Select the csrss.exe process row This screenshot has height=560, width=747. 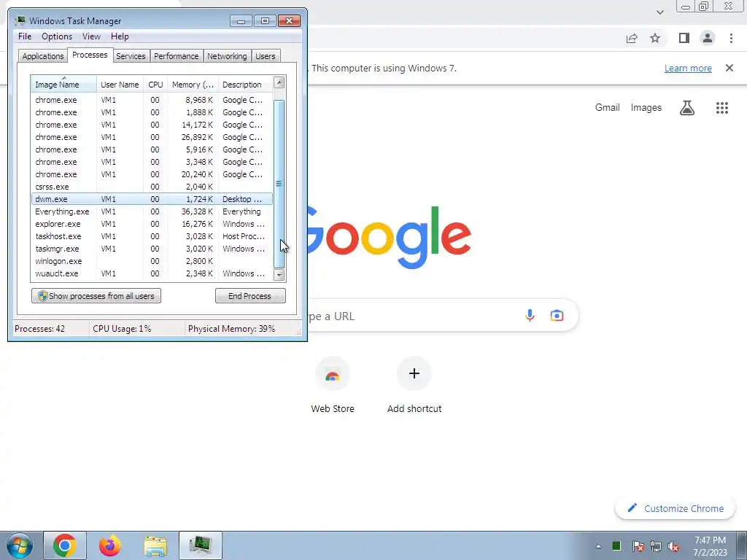(x=152, y=187)
